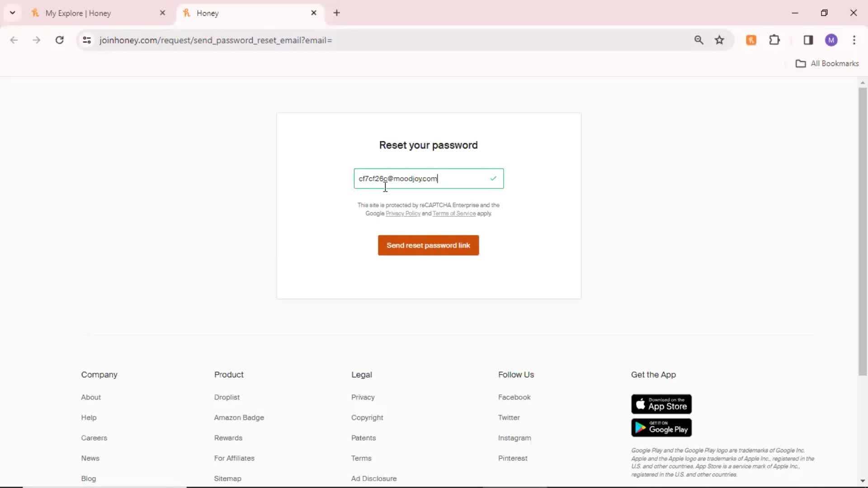The image size is (868, 488).
Task: Select the email input field
Action: click(428, 178)
